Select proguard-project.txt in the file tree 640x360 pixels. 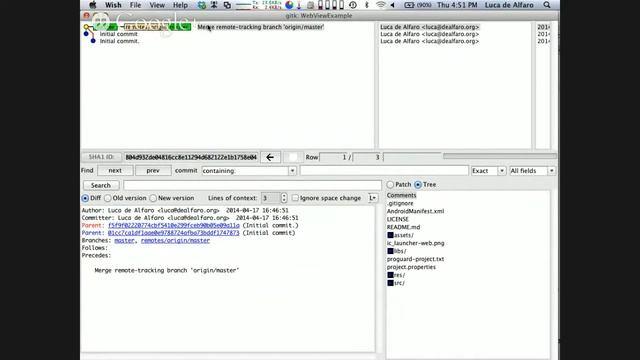click(415, 259)
